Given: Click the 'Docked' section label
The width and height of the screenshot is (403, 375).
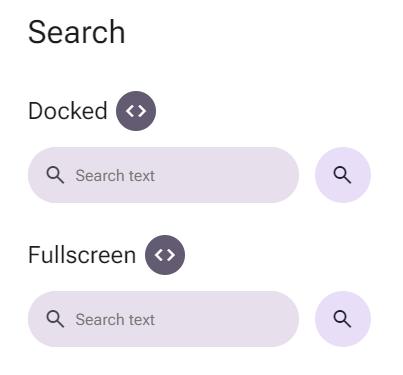Looking at the screenshot, I should [x=68, y=111].
